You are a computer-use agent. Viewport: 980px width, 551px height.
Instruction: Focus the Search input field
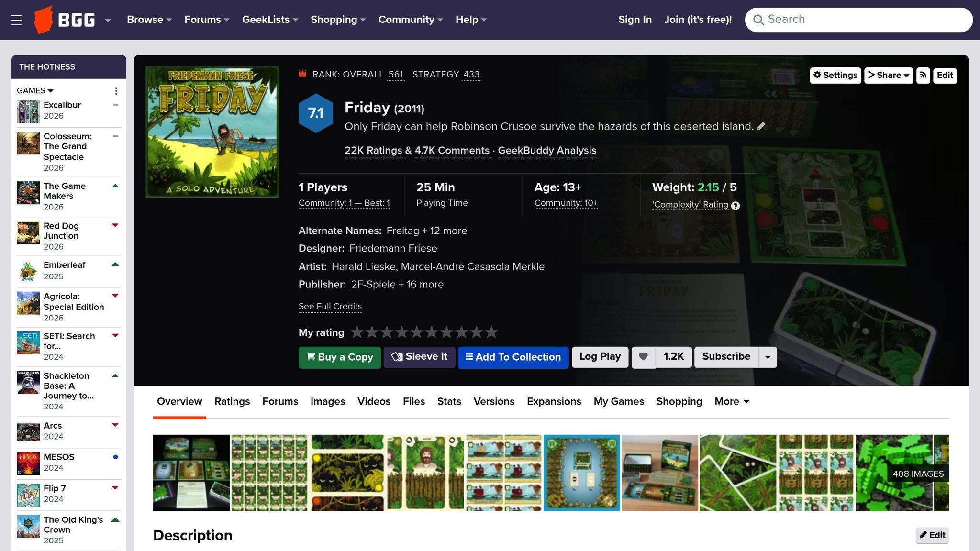point(858,20)
